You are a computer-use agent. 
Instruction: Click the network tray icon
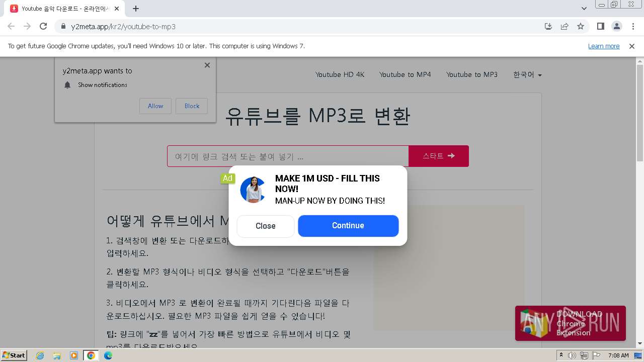pos(584,355)
